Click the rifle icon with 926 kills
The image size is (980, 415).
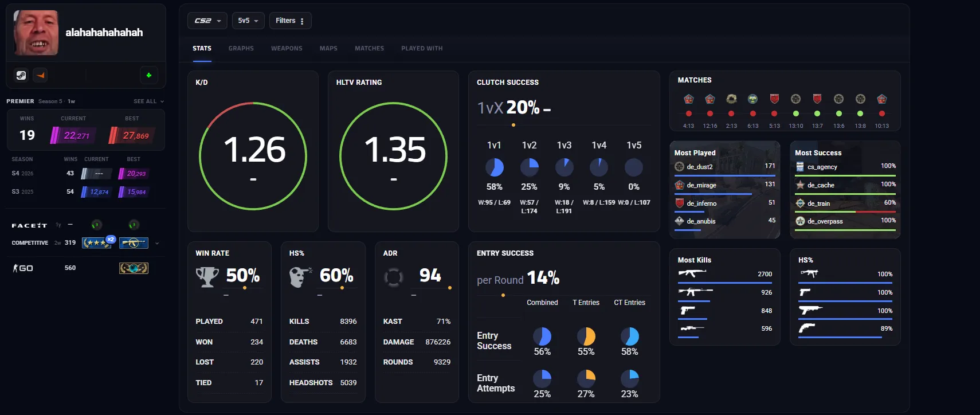click(x=695, y=292)
